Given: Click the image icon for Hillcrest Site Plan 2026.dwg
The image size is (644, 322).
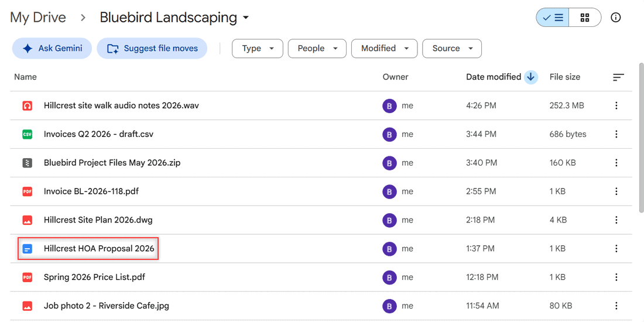Looking at the screenshot, I should coord(27,220).
